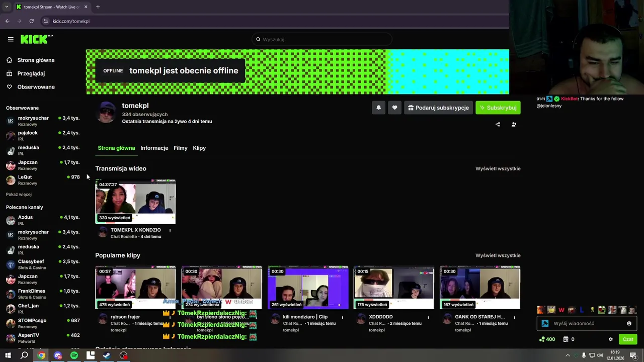Open Chef_jan recommended channel

click(43, 309)
